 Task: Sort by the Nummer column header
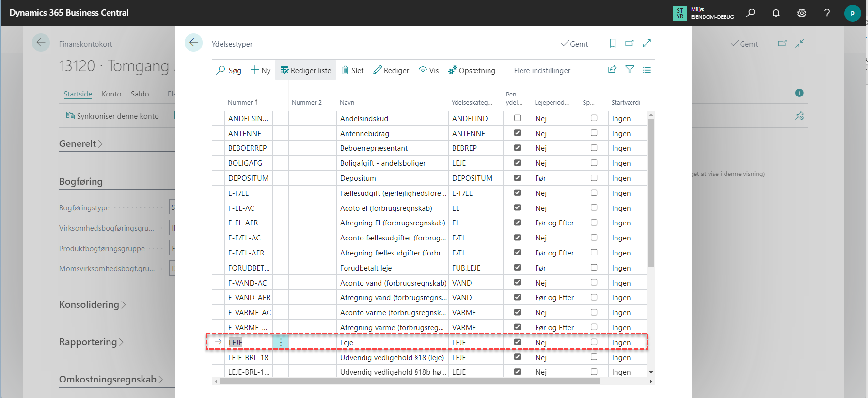(243, 102)
